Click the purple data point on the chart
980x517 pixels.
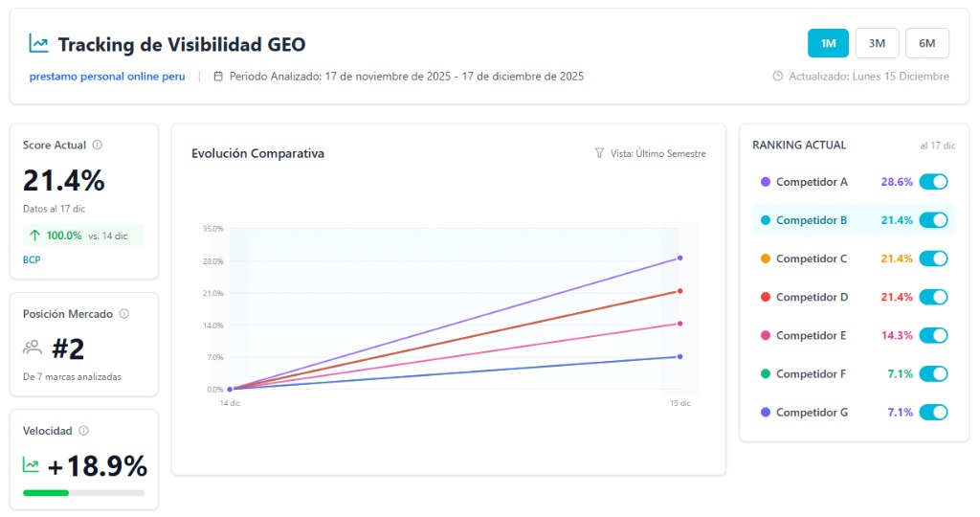679,258
